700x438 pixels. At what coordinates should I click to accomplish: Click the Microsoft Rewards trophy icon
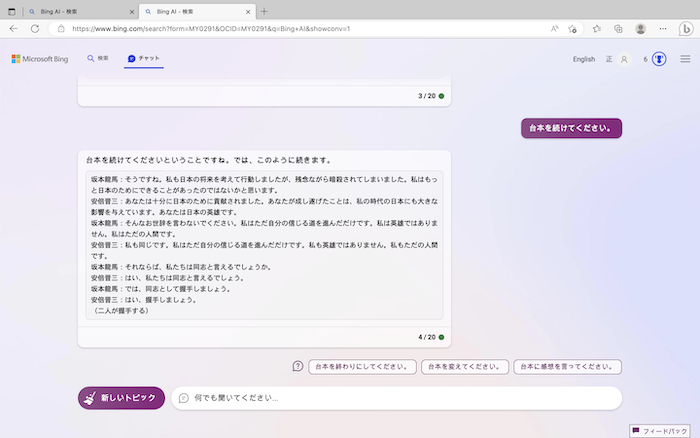pos(659,59)
